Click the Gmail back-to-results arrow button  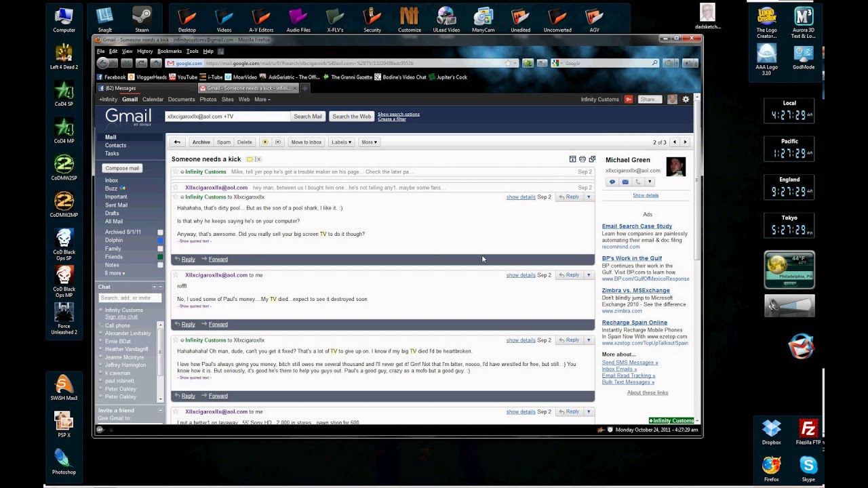tap(177, 142)
